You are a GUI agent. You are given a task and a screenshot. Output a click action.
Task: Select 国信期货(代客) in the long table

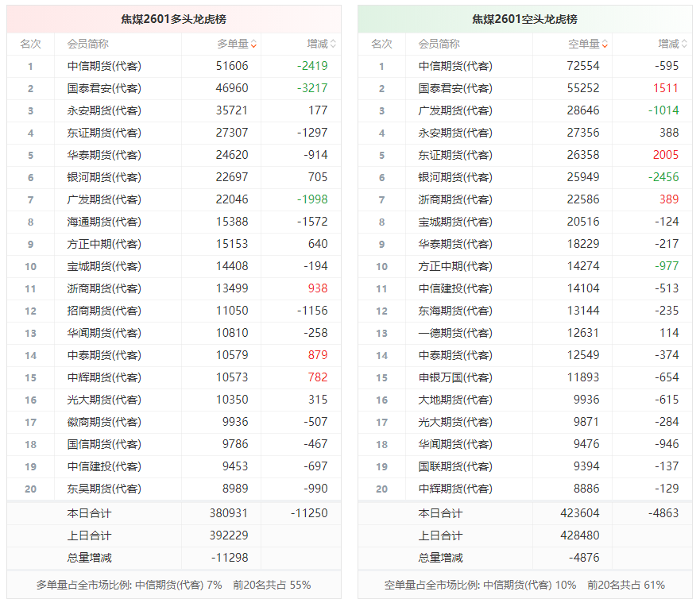point(104,445)
